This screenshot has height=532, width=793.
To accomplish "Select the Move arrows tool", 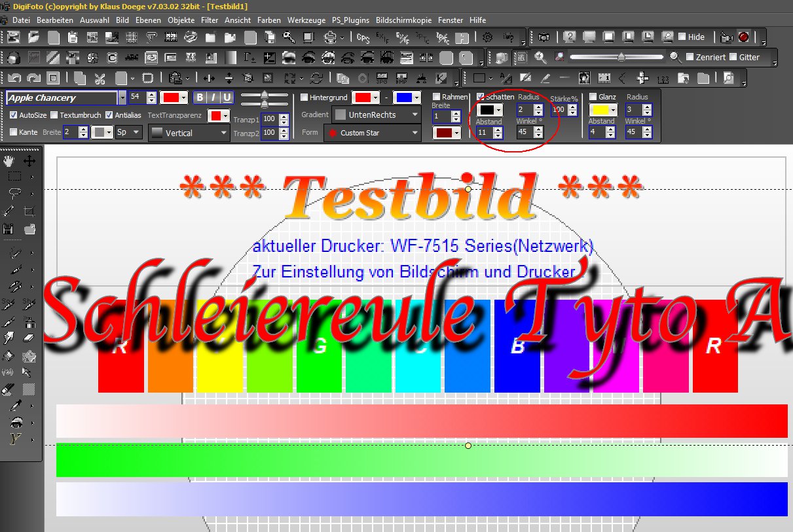I will 29,161.
